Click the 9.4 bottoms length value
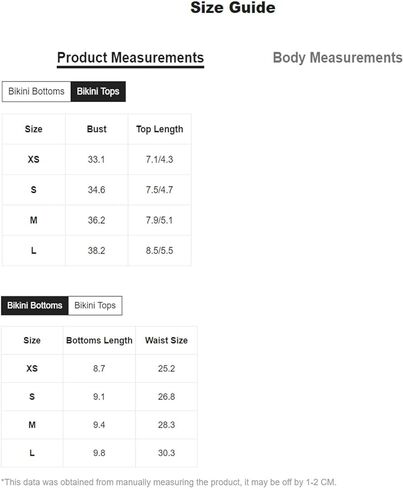Image resolution: width=403 pixels, height=488 pixels. tap(99, 425)
